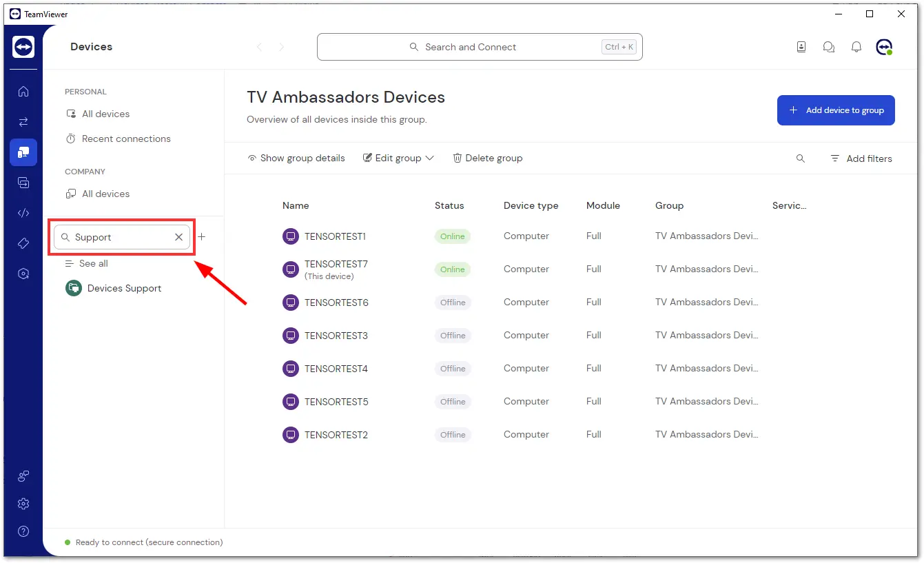Click the TENSORTEST6 device icon
The width and height of the screenshot is (924, 563).
(291, 303)
